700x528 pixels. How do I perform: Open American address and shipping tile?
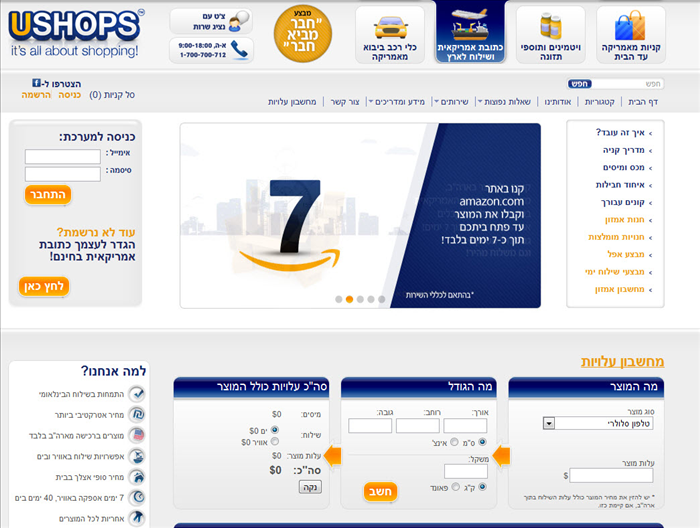click(x=470, y=32)
